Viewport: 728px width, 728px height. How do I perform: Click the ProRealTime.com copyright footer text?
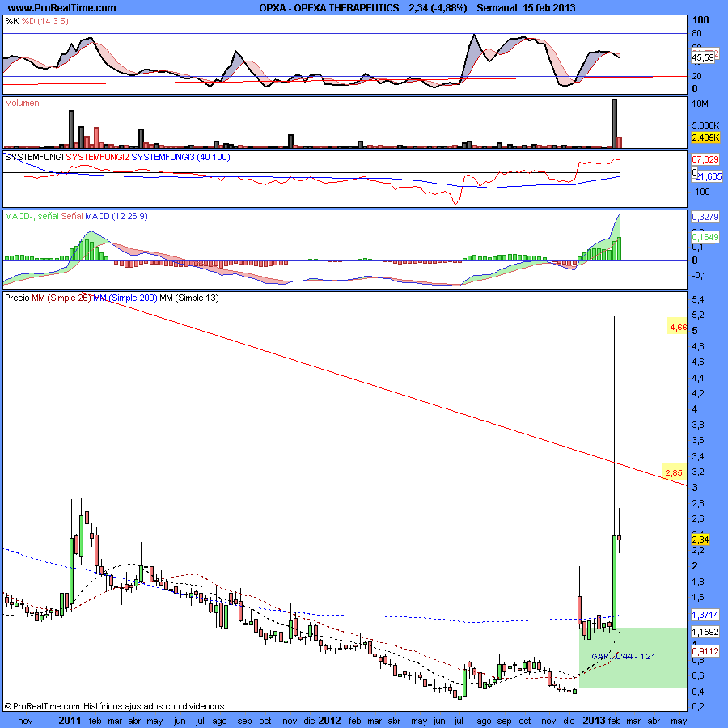click(114, 706)
